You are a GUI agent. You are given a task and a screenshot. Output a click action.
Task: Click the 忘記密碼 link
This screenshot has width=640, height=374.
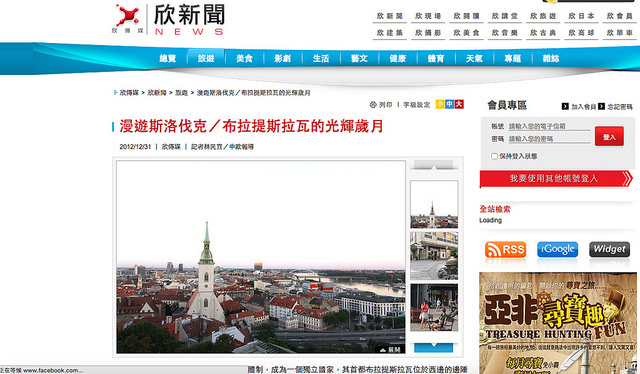[620, 107]
